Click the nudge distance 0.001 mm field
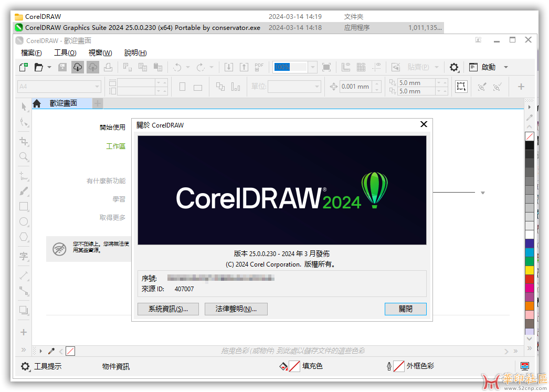The image size is (549, 392). pos(355,87)
